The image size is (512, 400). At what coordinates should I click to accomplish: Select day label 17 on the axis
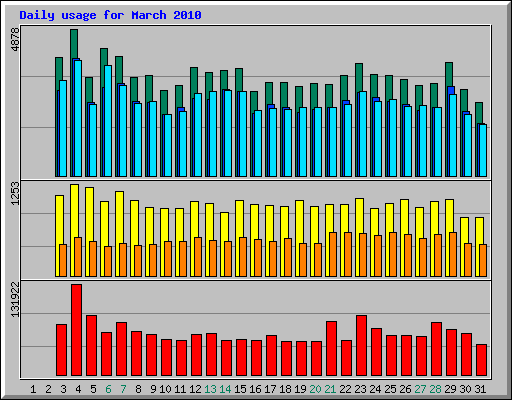pyautogui.click(x=270, y=389)
